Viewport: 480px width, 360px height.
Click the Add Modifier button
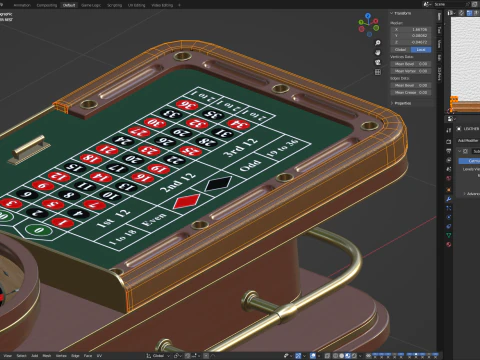[x=468, y=141]
